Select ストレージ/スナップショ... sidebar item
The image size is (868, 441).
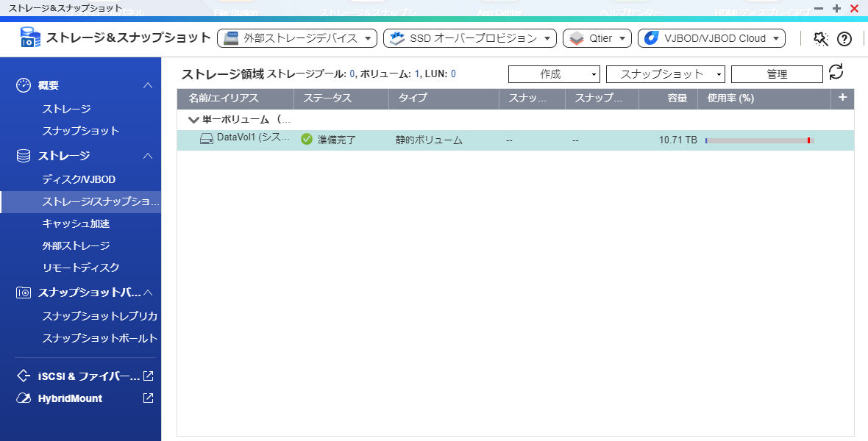pos(80,201)
